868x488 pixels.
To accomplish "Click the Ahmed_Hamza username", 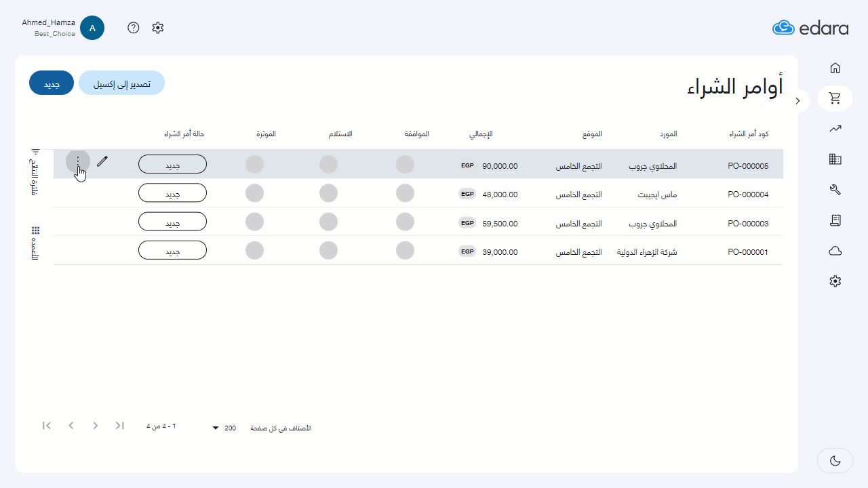I will click(x=48, y=22).
